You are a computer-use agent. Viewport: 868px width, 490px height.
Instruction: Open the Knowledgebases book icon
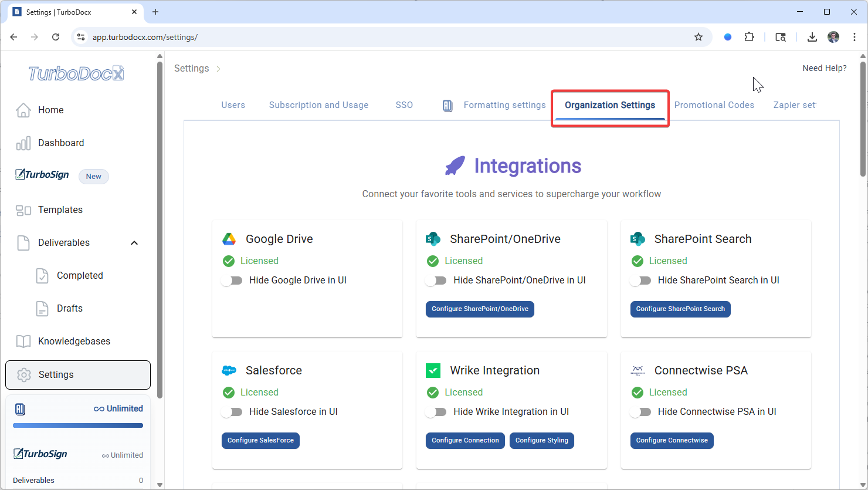pyautogui.click(x=23, y=342)
